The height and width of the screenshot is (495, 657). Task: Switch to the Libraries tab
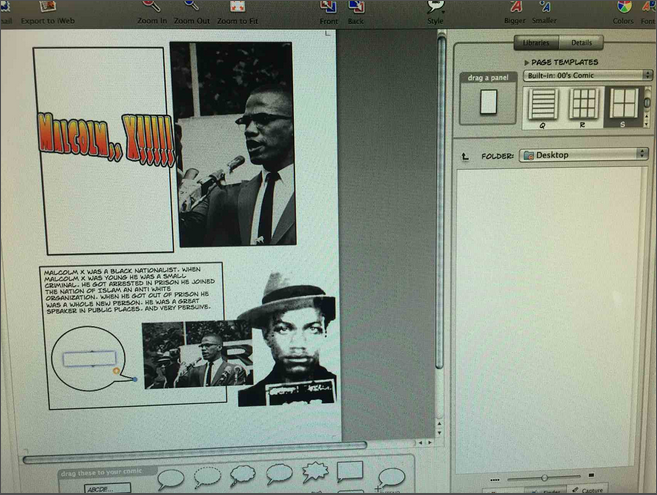536,42
